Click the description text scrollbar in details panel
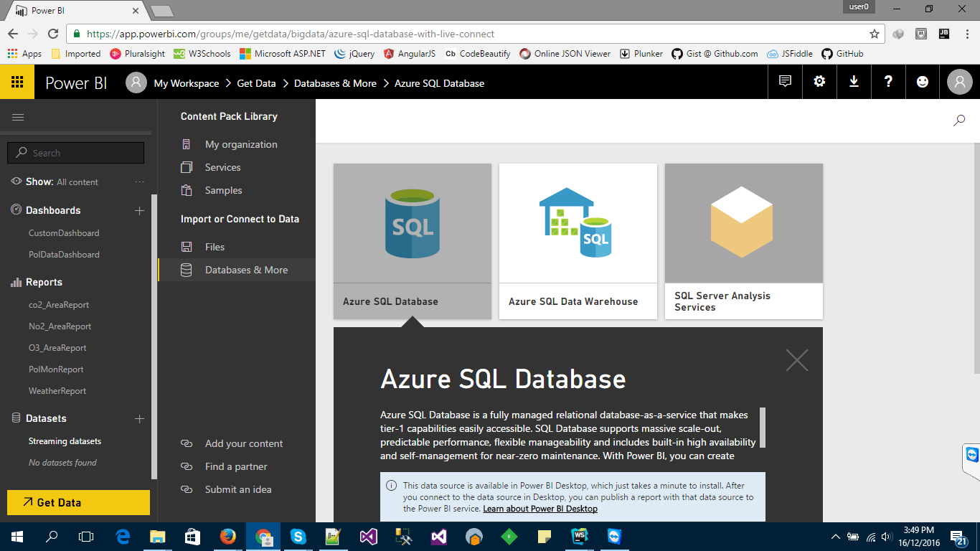The width and height of the screenshot is (980, 551). [x=763, y=428]
